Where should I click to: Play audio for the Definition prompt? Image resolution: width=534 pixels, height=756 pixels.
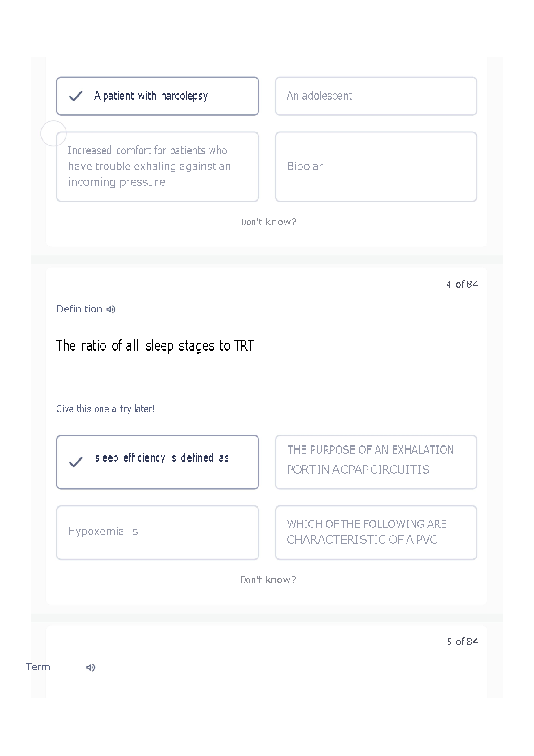(111, 309)
